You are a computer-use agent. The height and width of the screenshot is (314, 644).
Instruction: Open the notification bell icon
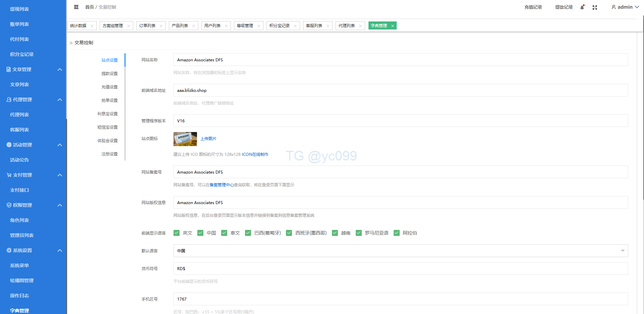(x=582, y=7)
